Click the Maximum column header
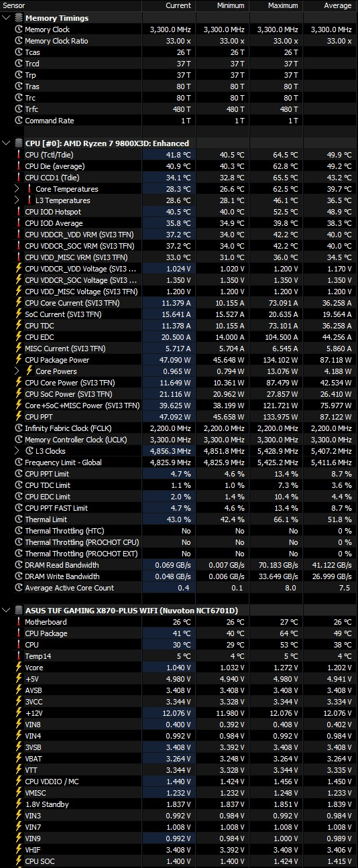Screen dimensions: 358x868 click(x=283, y=5)
